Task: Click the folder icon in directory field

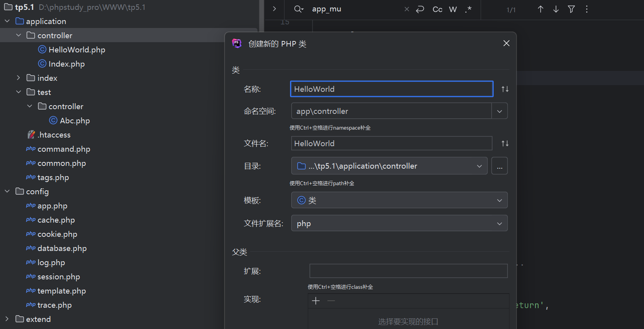Action: coord(301,166)
